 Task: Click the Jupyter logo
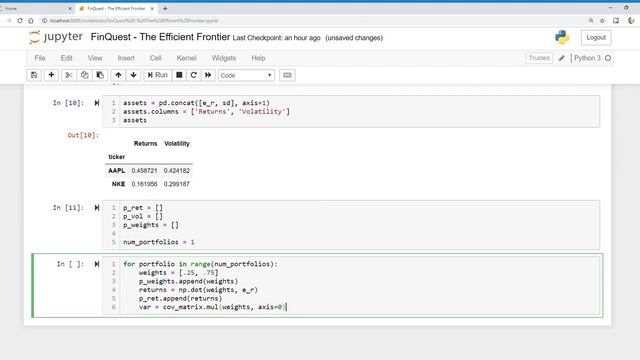coord(56,37)
